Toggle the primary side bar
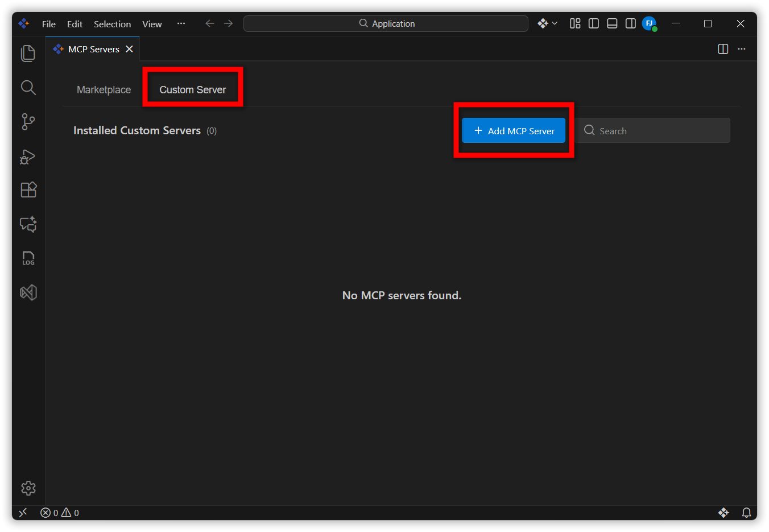 coord(593,23)
